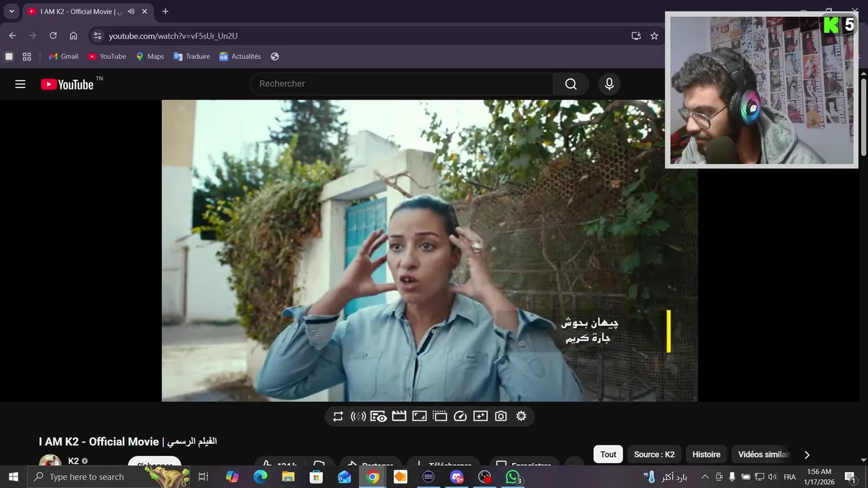Screen dimensions: 868x488
Task: Open the Windows Start menu
Action: pyautogui.click(x=13, y=477)
